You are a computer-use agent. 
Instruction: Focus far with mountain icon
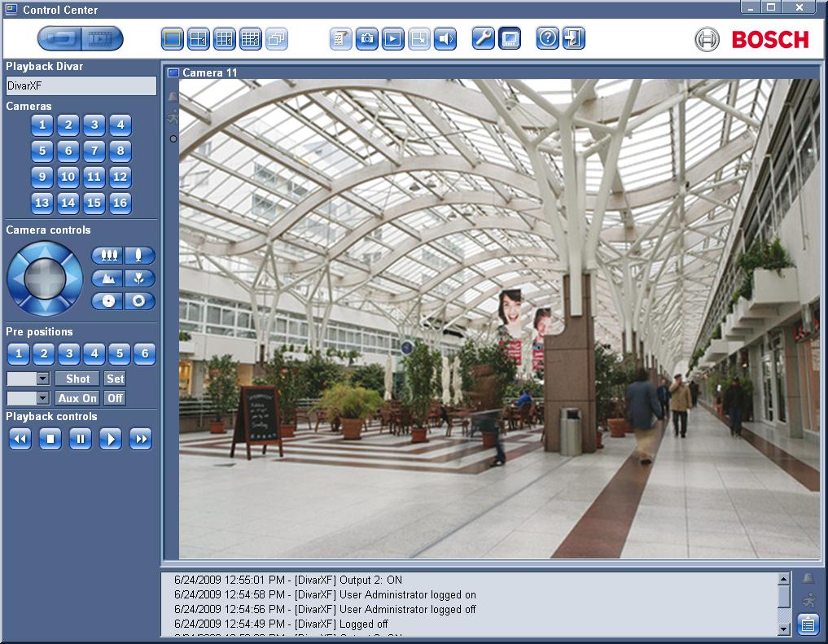pos(107,278)
